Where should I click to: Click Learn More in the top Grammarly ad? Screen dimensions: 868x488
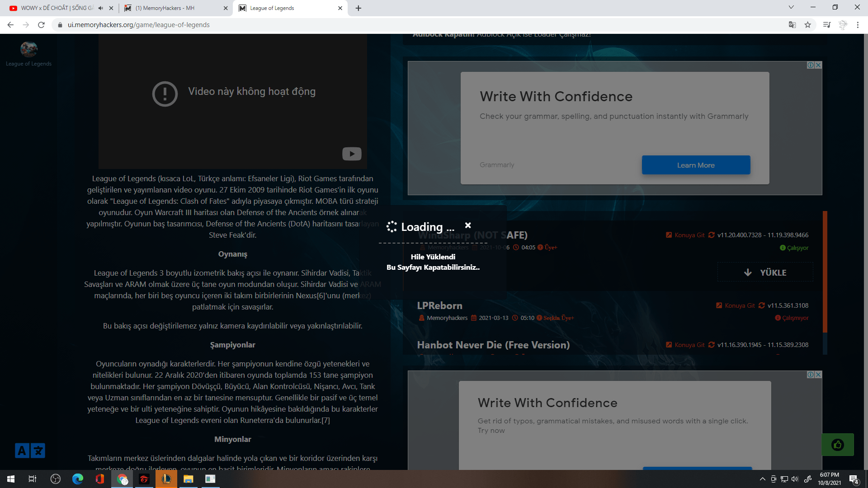[x=696, y=165]
